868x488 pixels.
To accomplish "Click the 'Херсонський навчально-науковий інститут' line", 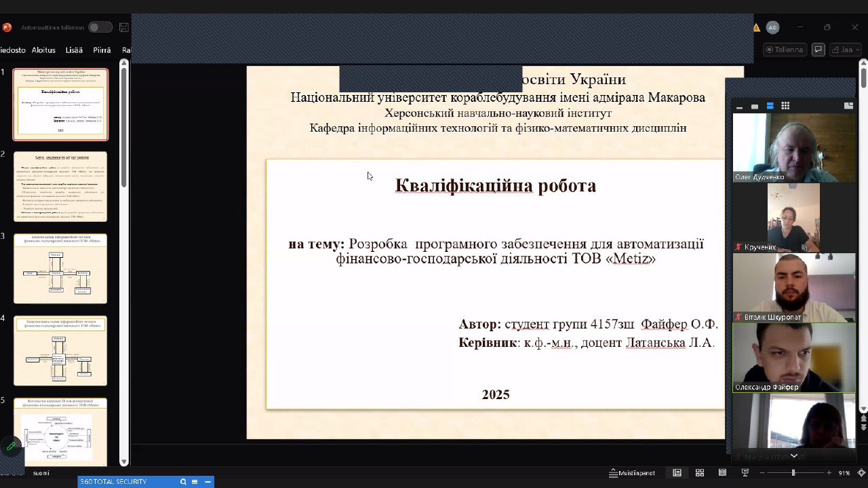I will tap(498, 113).
